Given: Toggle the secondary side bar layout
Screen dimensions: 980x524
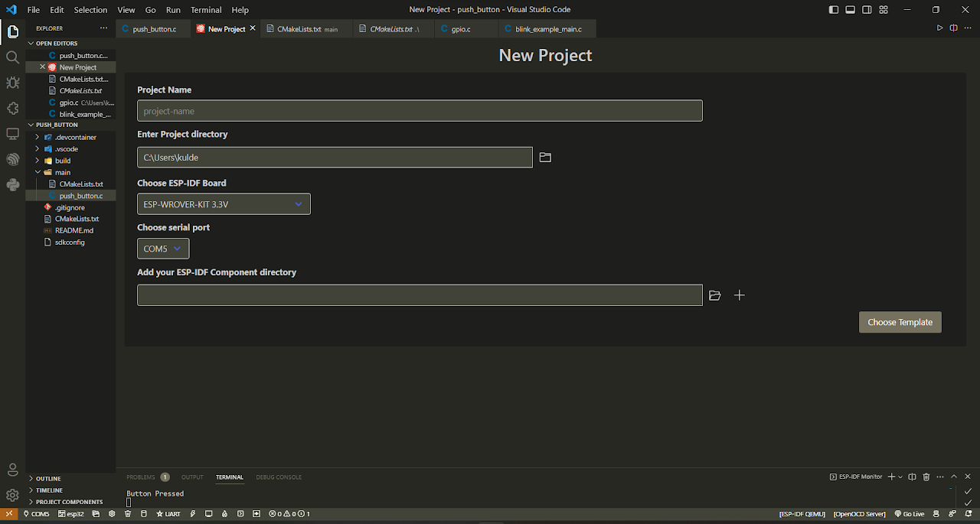Looking at the screenshot, I should (x=867, y=10).
